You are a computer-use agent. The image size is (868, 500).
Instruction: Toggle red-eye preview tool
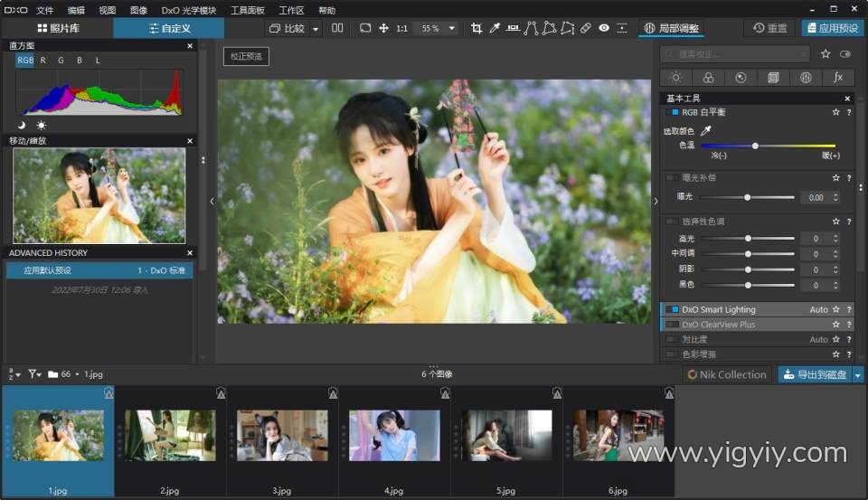coord(604,28)
